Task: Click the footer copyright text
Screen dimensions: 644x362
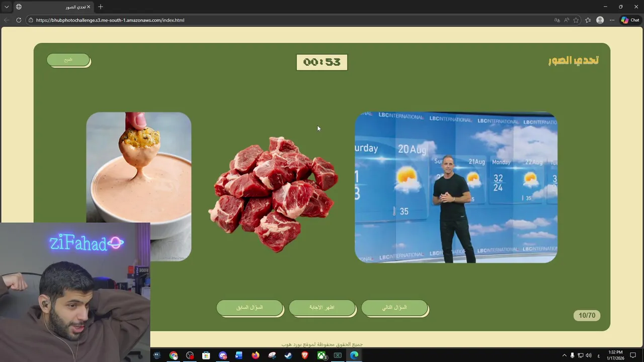Action: coord(322,344)
